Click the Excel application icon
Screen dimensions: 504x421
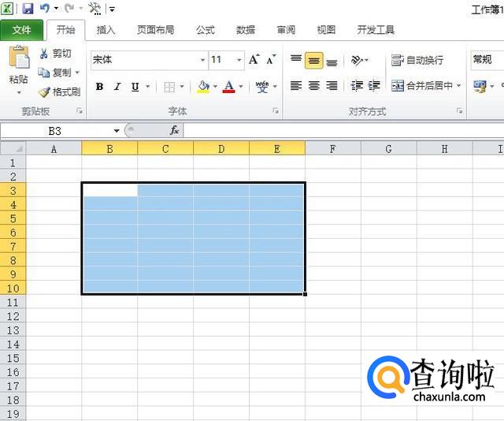click(7, 9)
